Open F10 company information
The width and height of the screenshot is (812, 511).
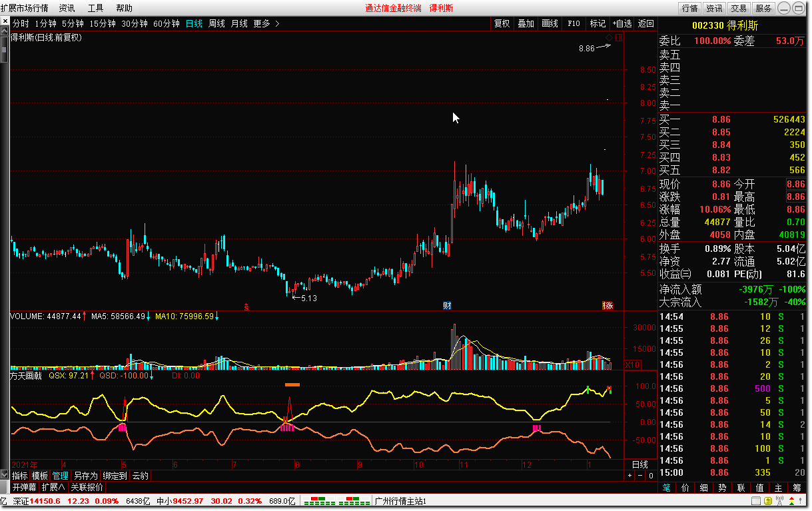(574, 23)
